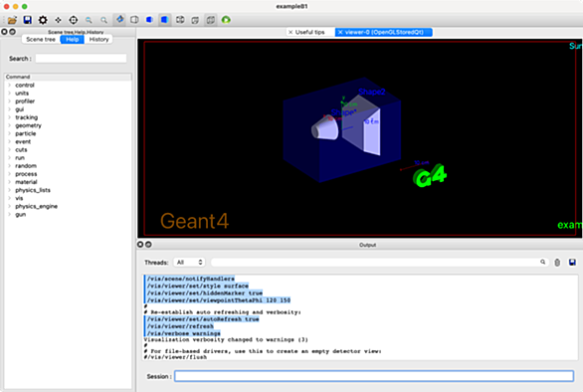Image resolution: width=583 pixels, height=392 pixels.
Task: Close the Useful tips tab
Action: 291,33
